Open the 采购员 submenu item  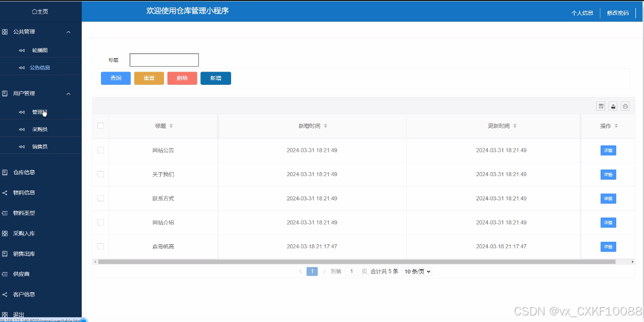pyautogui.click(x=40, y=129)
